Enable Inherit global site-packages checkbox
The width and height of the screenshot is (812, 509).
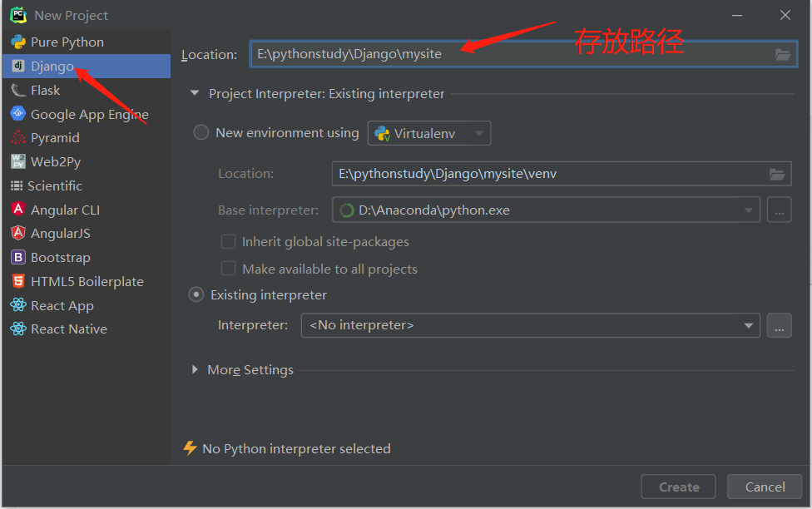(228, 242)
